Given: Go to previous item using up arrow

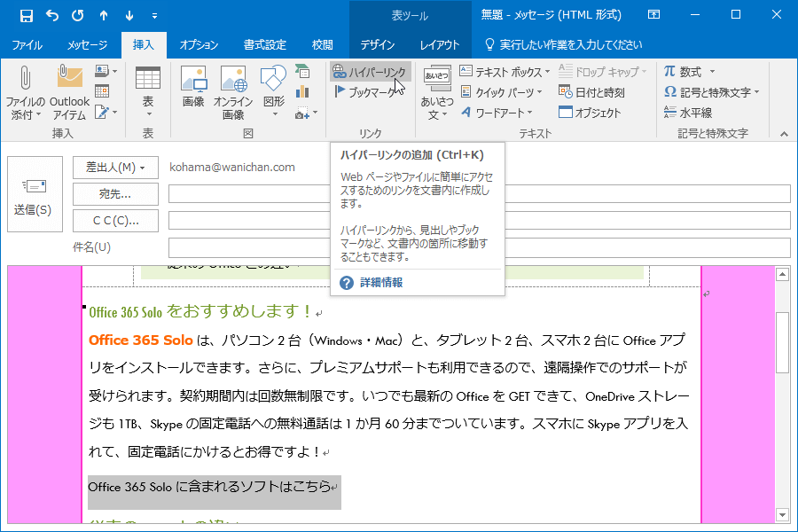Looking at the screenshot, I should pyautogui.click(x=104, y=15).
